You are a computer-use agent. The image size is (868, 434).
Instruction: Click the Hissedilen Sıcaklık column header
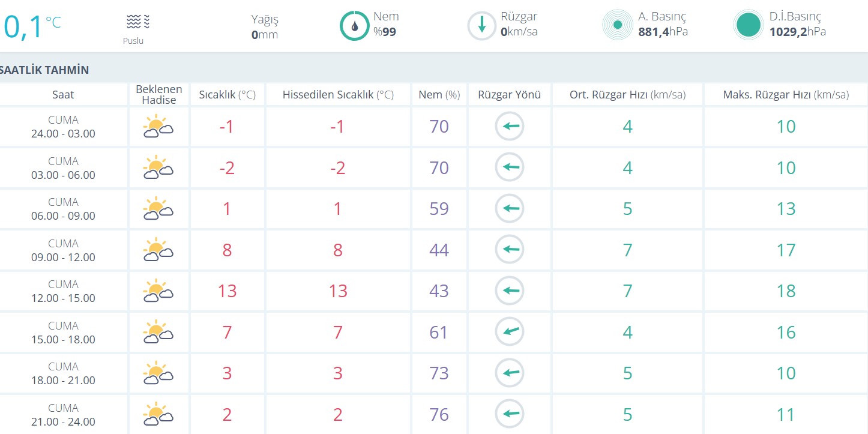pos(337,95)
